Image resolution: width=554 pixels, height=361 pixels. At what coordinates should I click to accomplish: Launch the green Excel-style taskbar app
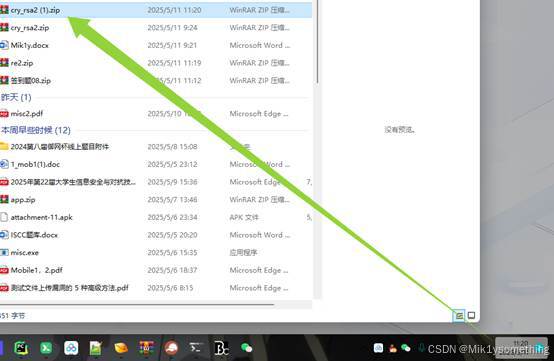pyautogui.click(x=46, y=348)
